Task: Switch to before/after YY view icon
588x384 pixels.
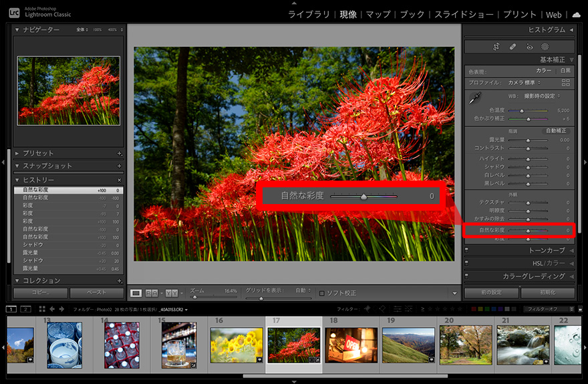Action: [x=172, y=293]
